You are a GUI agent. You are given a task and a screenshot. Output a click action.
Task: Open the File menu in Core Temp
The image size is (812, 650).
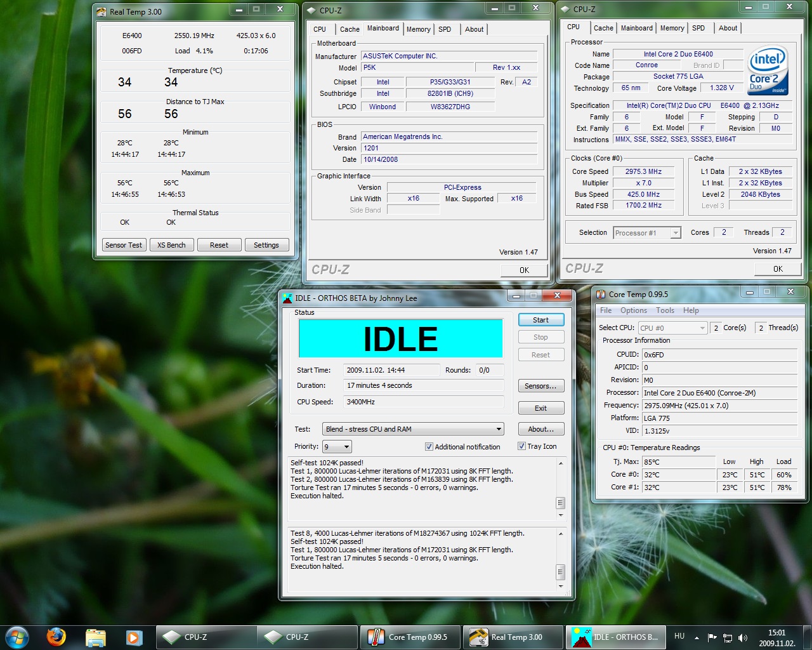tap(606, 310)
